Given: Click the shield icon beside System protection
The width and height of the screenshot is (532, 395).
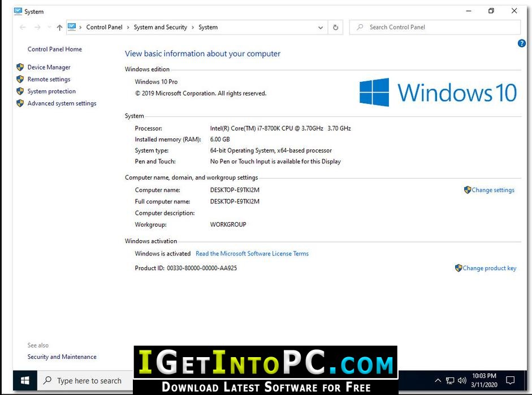Looking at the screenshot, I should (x=20, y=91).
